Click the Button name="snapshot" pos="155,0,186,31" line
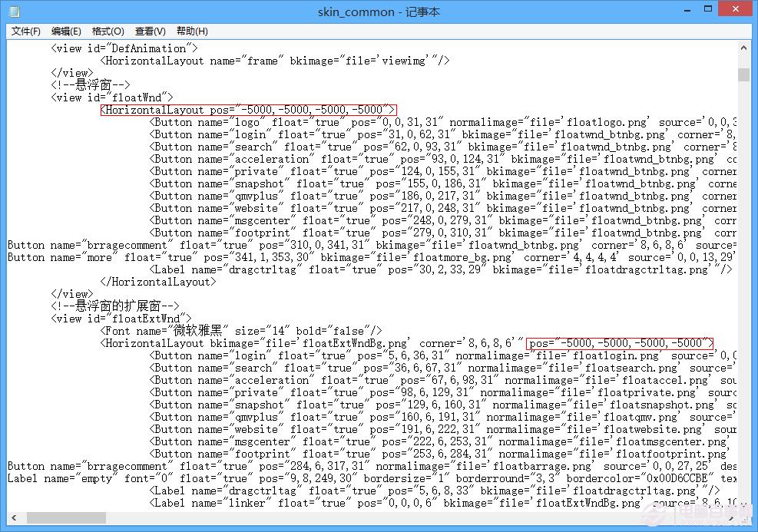 (x=443, y=183)
